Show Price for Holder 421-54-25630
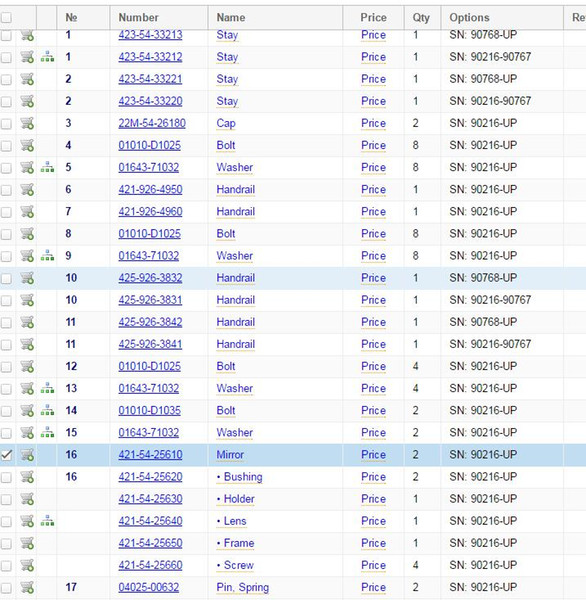The height and width of the screenshot is (600, 586). point(373,499)
